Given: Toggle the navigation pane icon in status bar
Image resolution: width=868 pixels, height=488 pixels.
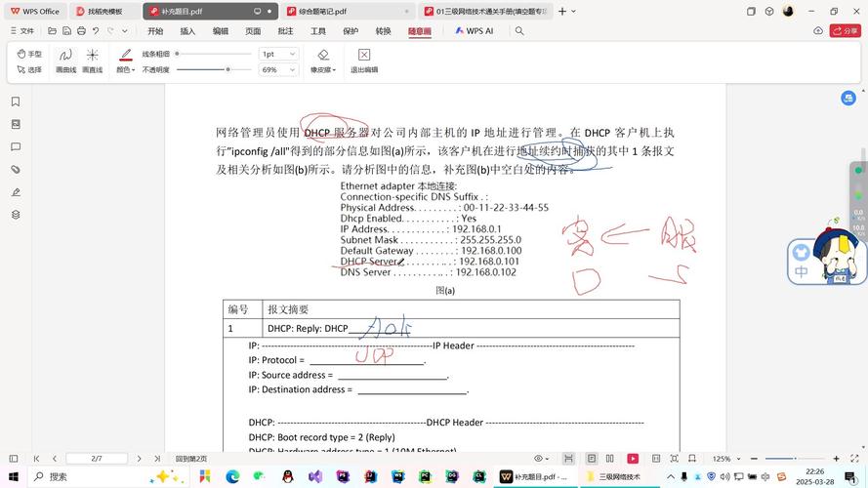Looking at the screenshot, I should tap(14, 459).
